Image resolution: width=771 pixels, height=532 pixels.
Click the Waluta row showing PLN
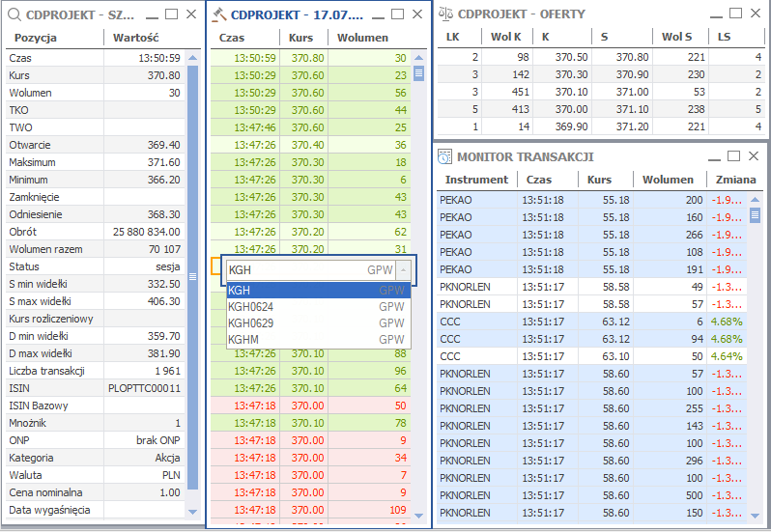(x=96, y=475)
